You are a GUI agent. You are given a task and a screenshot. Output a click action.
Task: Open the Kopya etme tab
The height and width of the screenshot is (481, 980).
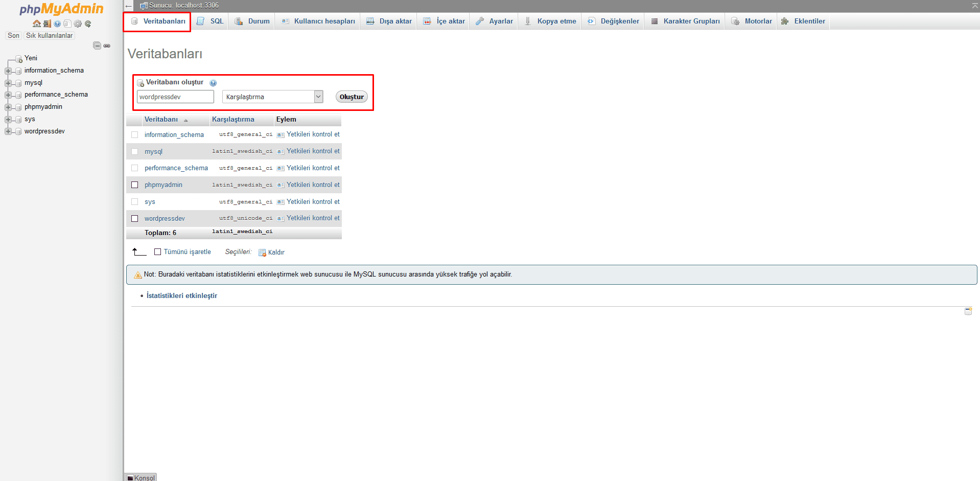point(550,21)
